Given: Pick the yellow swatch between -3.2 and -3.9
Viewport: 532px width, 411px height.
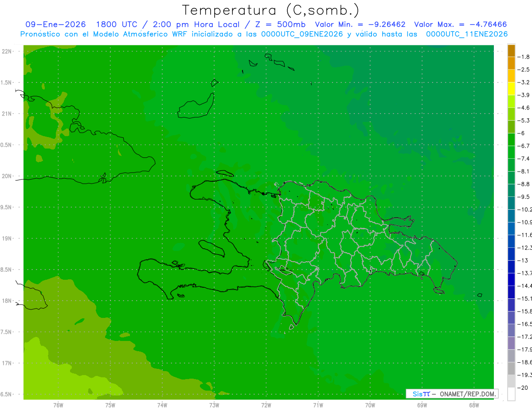Looking at the screenshot, I should point(511,89).
